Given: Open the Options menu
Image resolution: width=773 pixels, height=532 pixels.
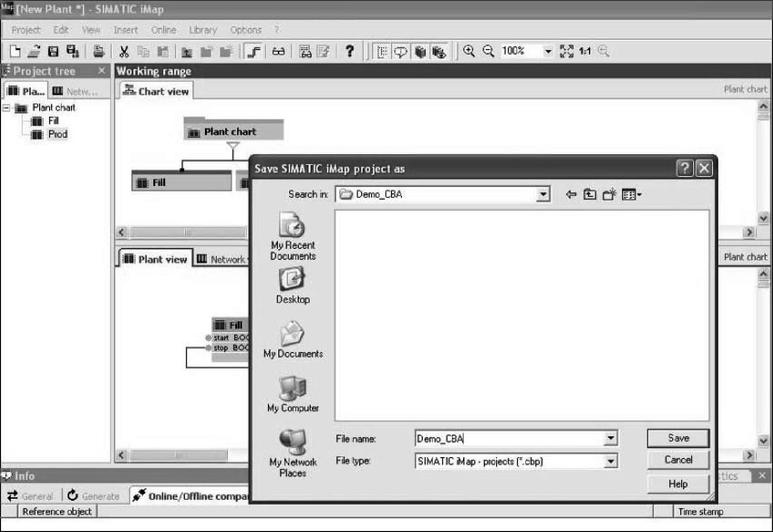Looking at the screenshot, I should (x=246, y=30).
